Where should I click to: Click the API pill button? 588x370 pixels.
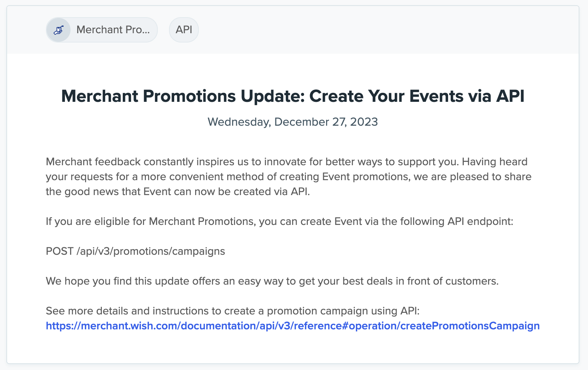pyautogui.click(x=184, y=29)
